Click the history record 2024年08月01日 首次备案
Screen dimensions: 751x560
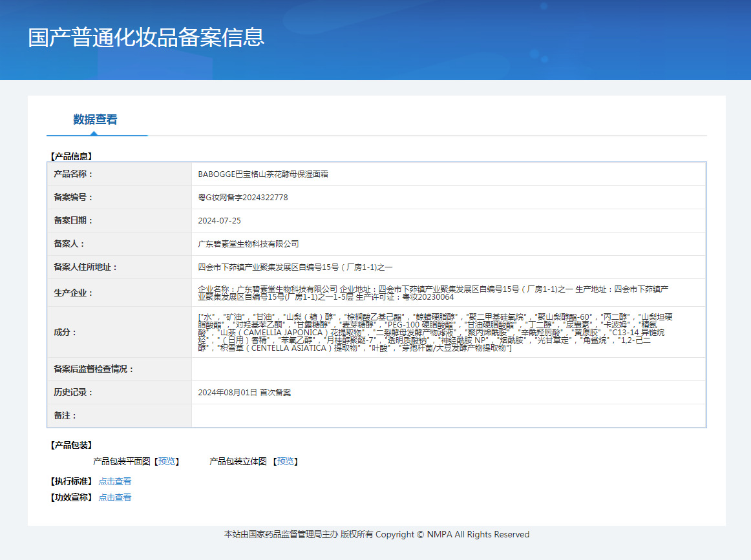pos(244,393)
